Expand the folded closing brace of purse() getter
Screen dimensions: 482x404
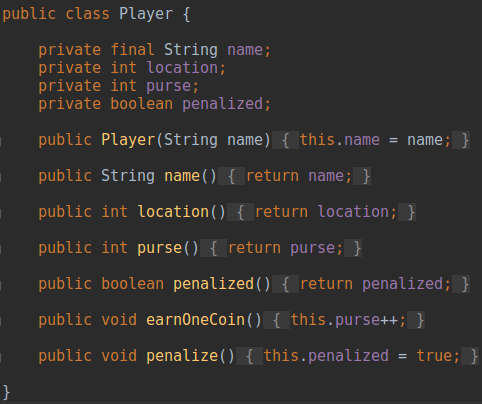(x=353, y=248)
